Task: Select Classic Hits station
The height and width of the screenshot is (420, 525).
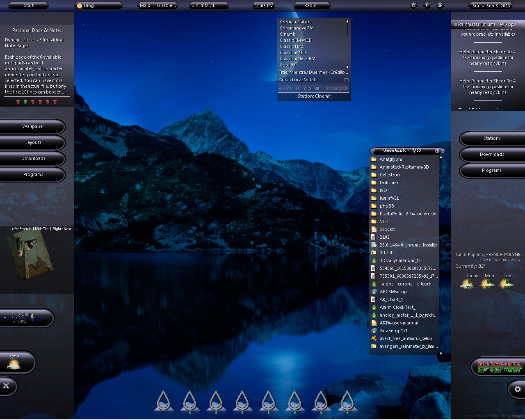Action: (x=291, y=46)
